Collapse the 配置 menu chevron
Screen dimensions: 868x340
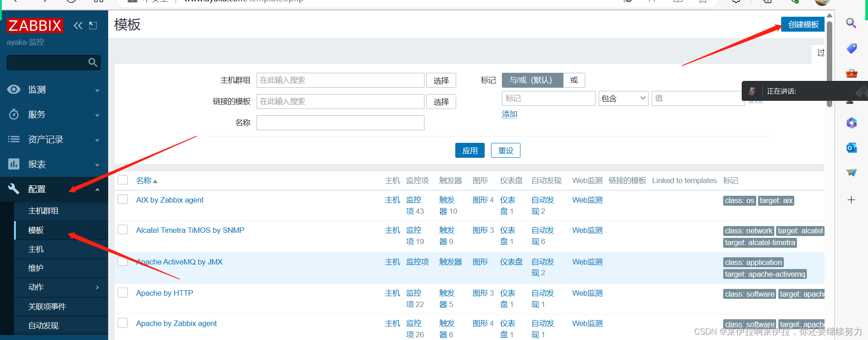pyautogui.click(x=97, y=189)
